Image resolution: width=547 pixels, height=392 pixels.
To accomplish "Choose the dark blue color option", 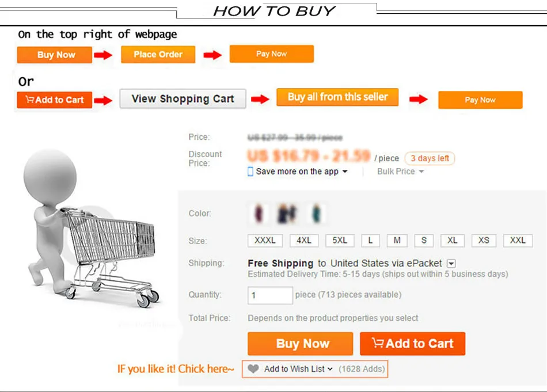I will [287, 213].
